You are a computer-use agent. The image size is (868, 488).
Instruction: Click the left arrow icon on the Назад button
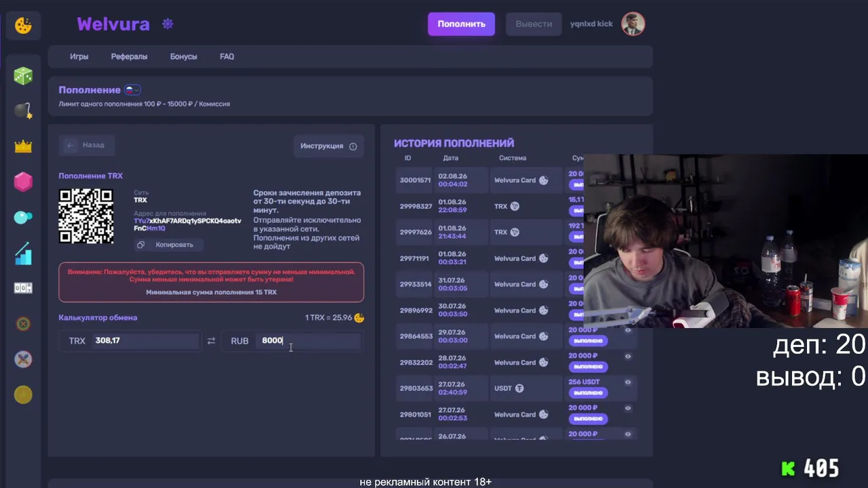pyautogui.click(x=71, y=145)
